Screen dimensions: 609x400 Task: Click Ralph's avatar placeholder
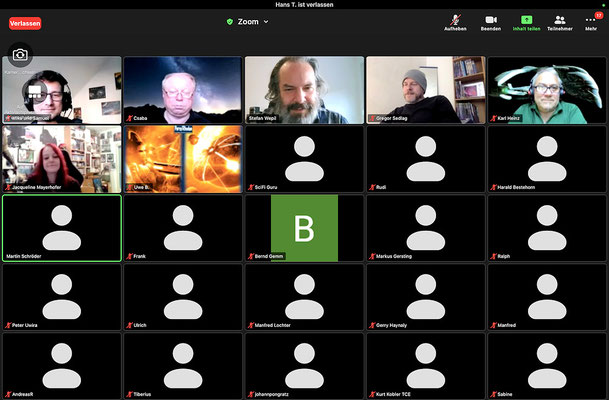pos(547,228)
